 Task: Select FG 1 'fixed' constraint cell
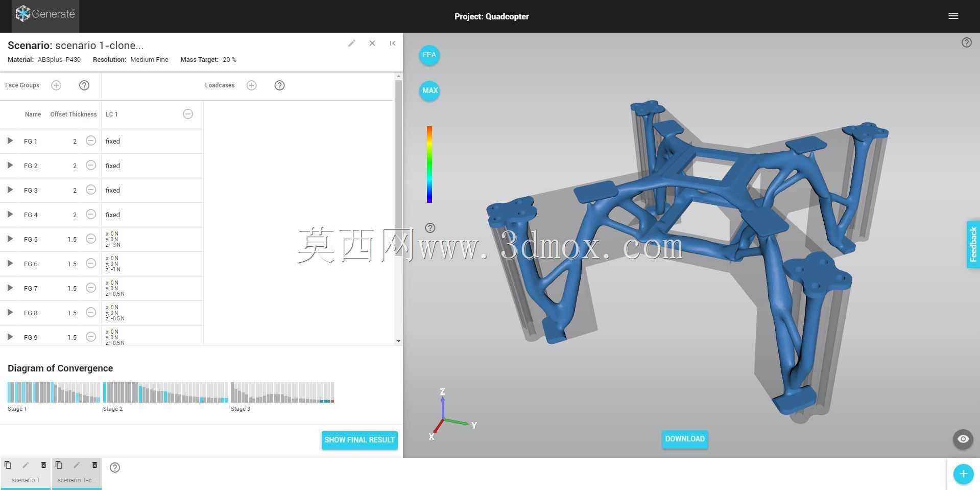click(x=152, y=141)
